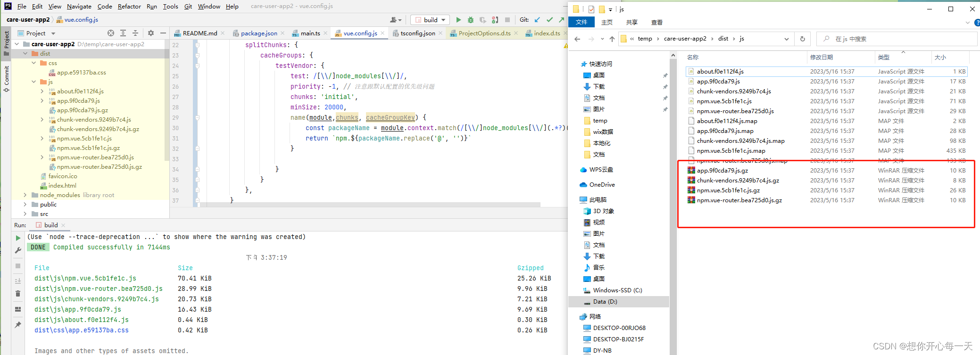Expand the public folder in project tree

(25, 205)
